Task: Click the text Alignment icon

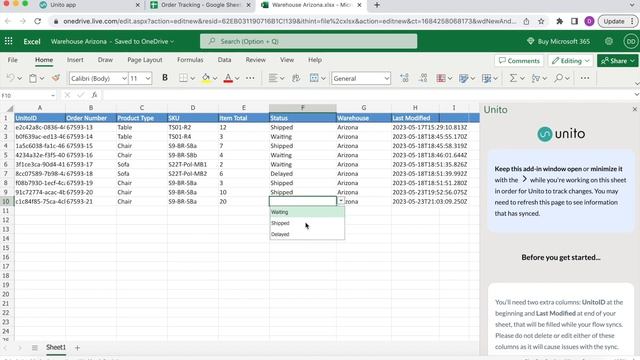Action: coord(273,78)
